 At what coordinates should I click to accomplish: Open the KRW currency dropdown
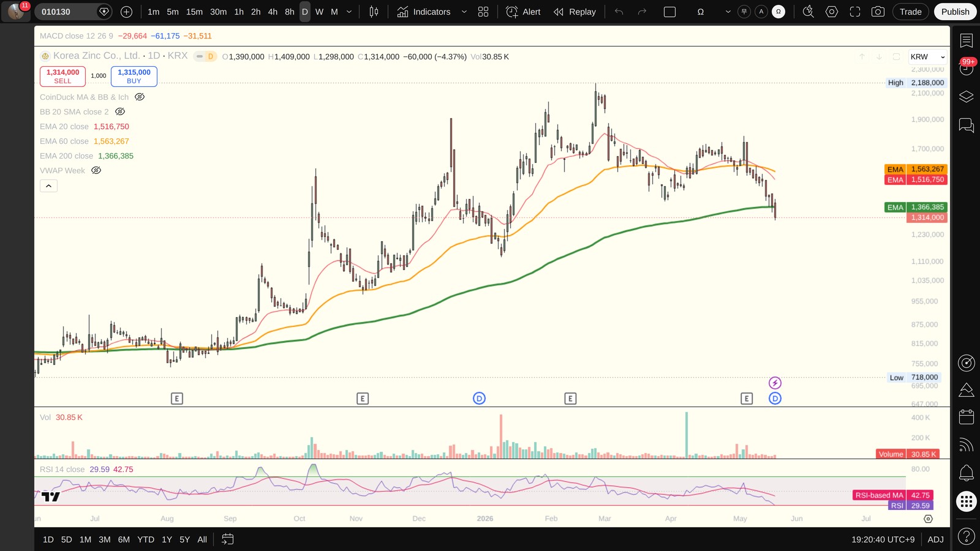coord(927,57)
